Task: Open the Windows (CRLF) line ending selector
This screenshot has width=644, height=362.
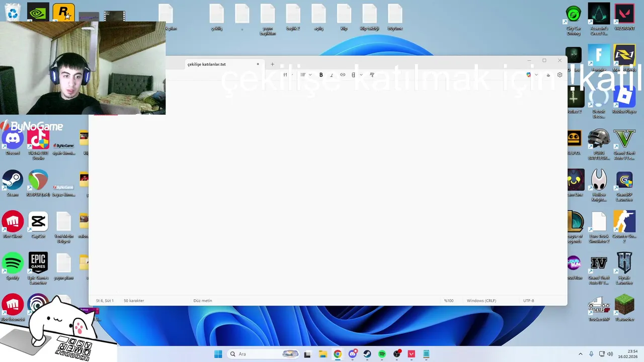Action: pyautogui.click(x=481, y=301)
